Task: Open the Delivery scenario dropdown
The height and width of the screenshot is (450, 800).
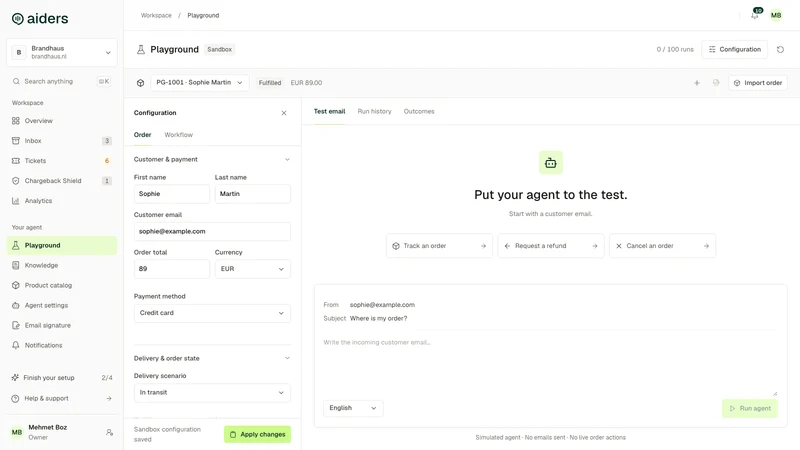Action: tap(212, 393)
